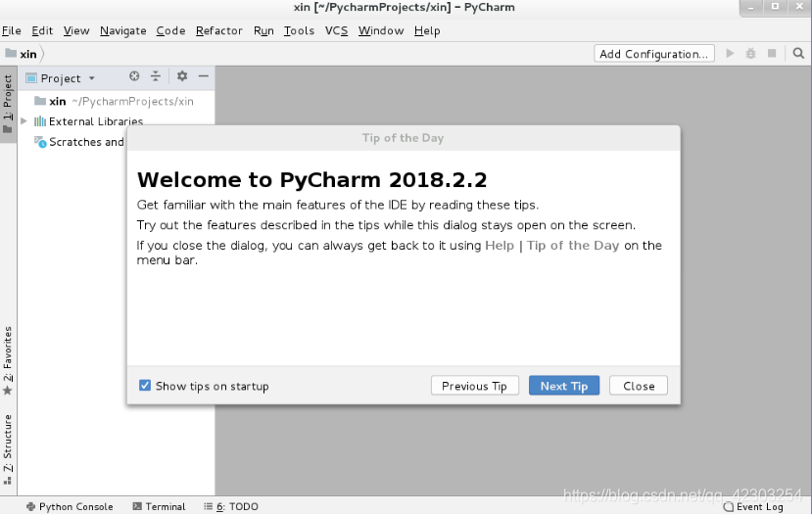Open the File menu

(12, 30)
